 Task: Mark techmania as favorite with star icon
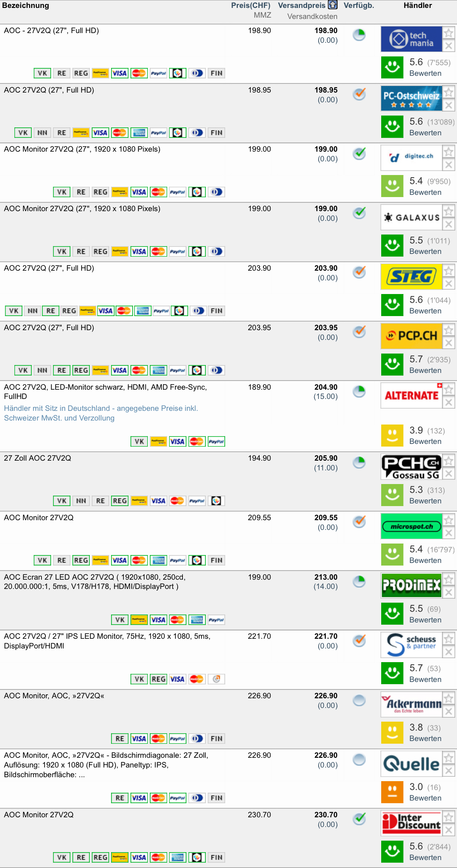click(449, 33)
